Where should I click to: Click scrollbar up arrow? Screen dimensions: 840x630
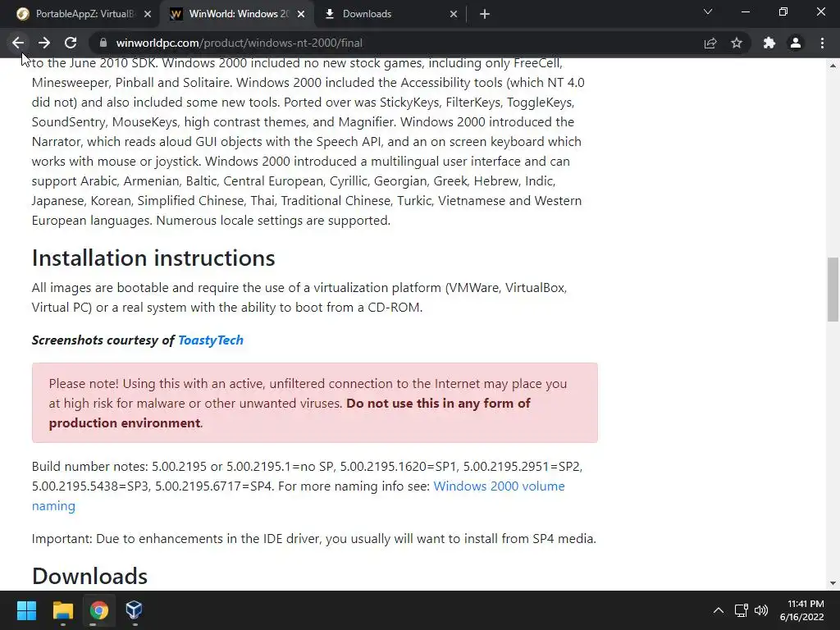coord(833,66)
